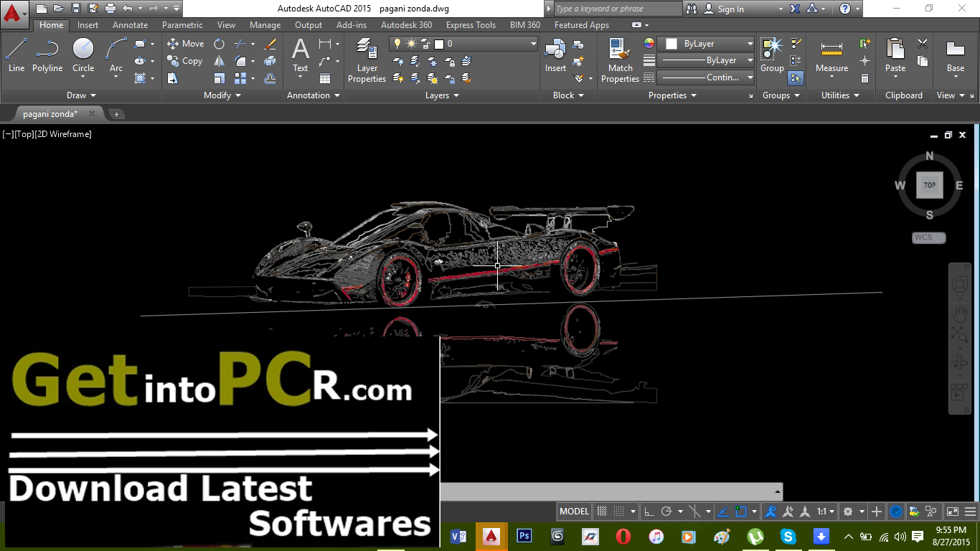Click the [2D Wireframe] visual style label
Screen dimensions: 980x551
click(x=63, y=134)
